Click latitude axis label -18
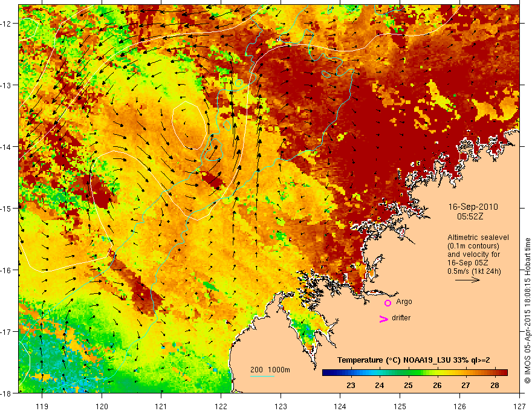 [x=7, y=393]
